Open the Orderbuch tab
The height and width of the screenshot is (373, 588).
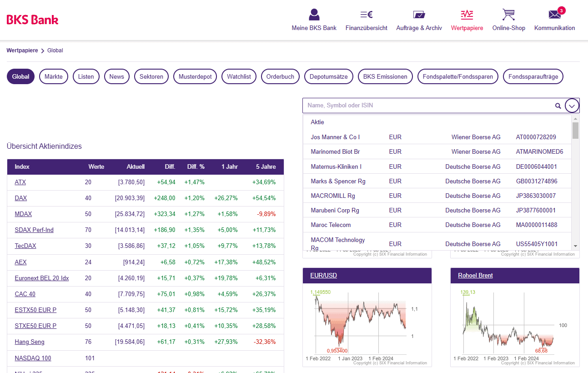(280, 76)
